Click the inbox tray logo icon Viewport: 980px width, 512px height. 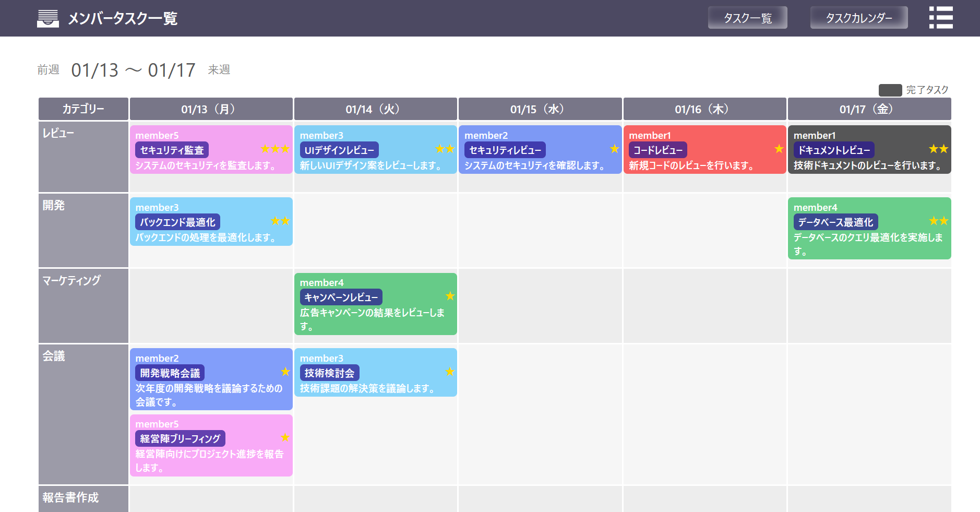click(48, 18)
